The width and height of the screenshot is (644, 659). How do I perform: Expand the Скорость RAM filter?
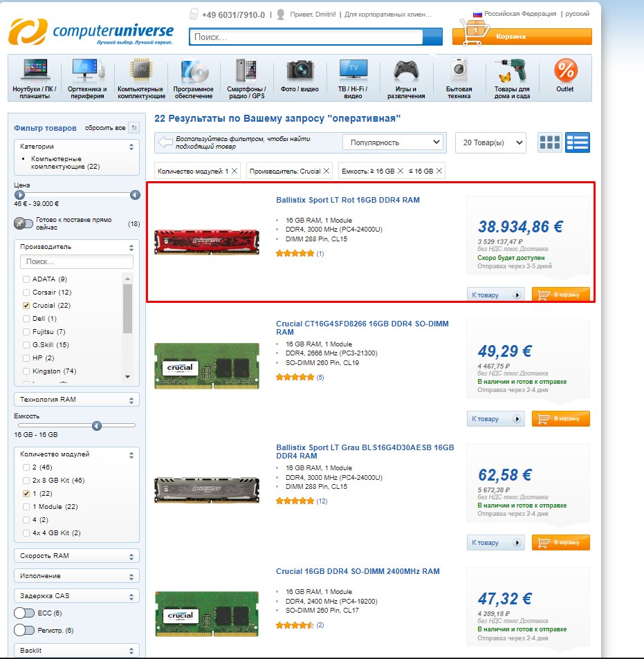pyautogui.click(x=77, y=555)
